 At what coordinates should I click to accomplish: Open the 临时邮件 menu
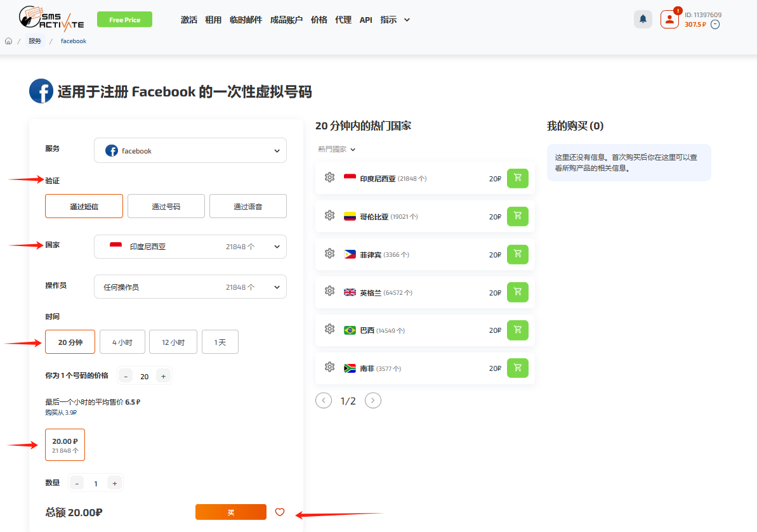[246, 20]
